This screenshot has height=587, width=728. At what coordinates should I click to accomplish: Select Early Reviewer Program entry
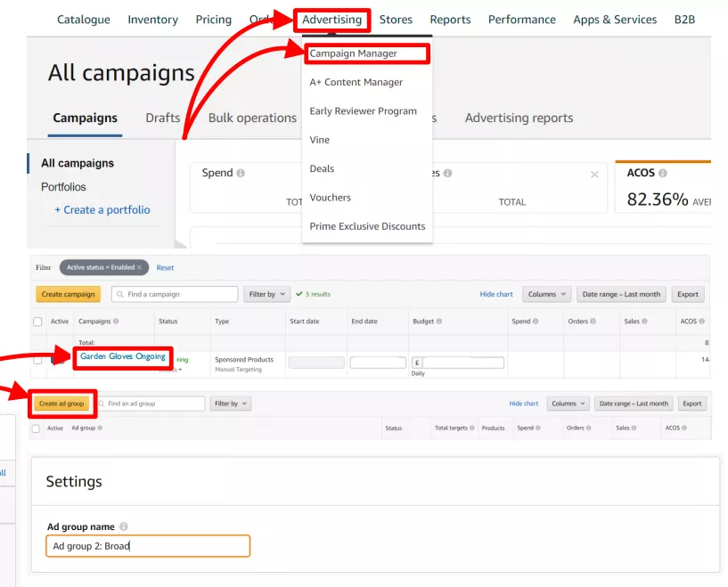point(363,111)
